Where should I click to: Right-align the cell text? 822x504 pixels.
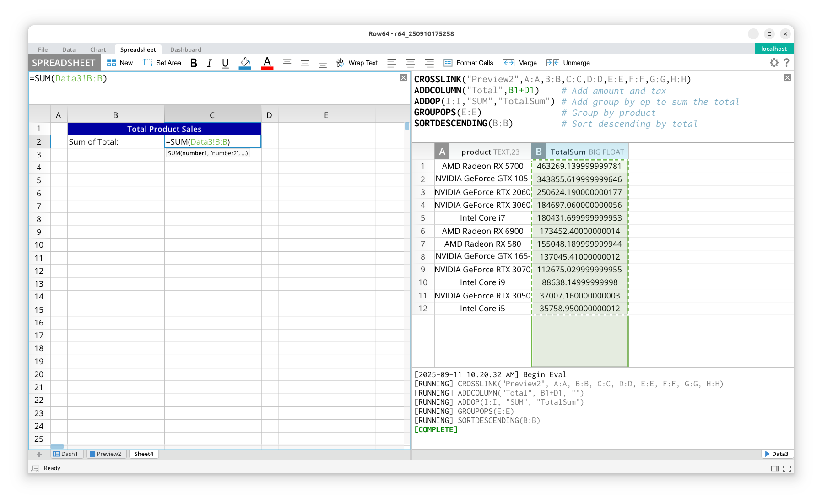(x=429, y=63)
